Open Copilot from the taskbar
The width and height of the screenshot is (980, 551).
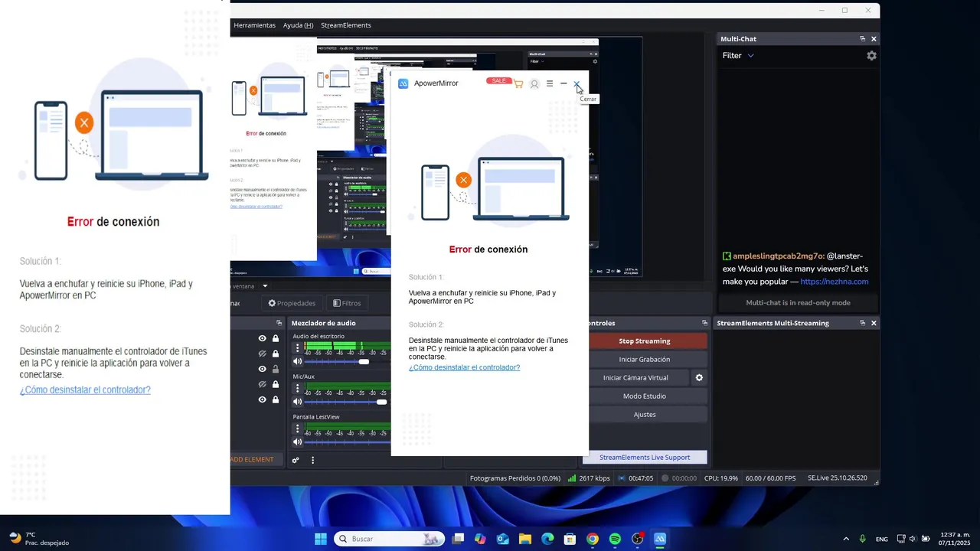coord(480,539)
